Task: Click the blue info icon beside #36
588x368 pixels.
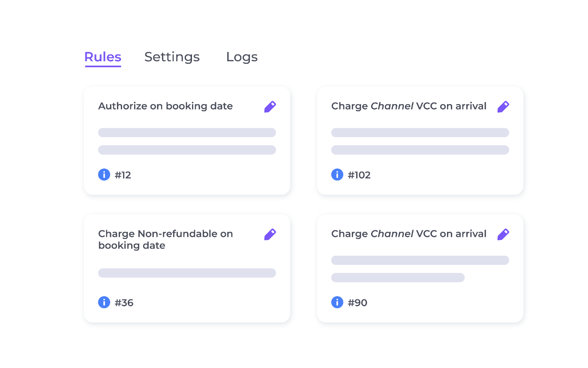Action: point(104,302)
